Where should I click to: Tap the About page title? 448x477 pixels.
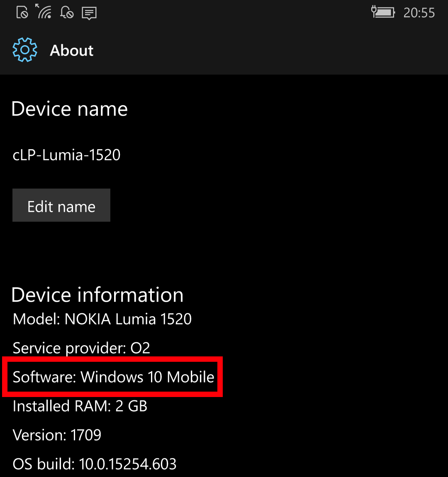(72, 51)
